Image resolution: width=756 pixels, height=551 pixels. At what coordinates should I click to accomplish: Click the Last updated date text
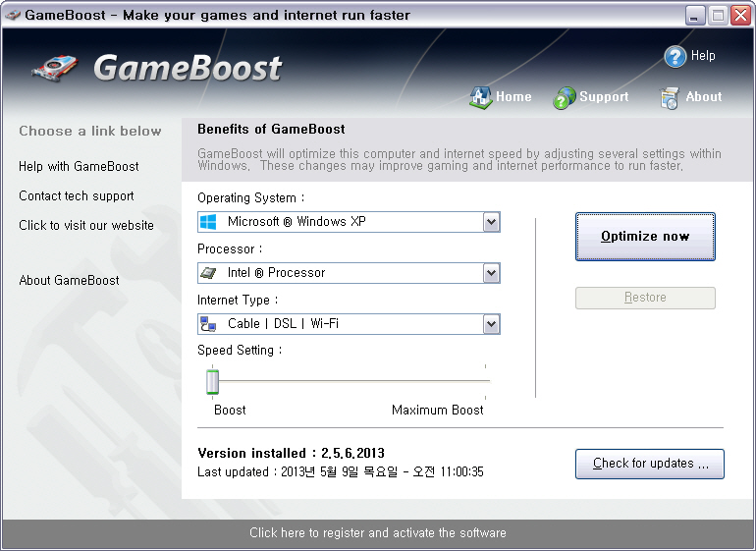341,471
